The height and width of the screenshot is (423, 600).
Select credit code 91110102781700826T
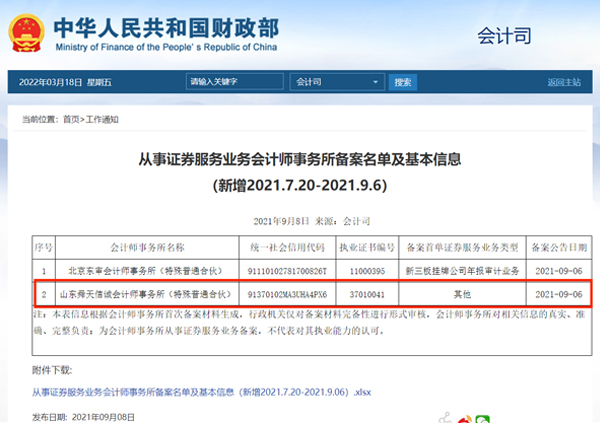coord(287,271)
